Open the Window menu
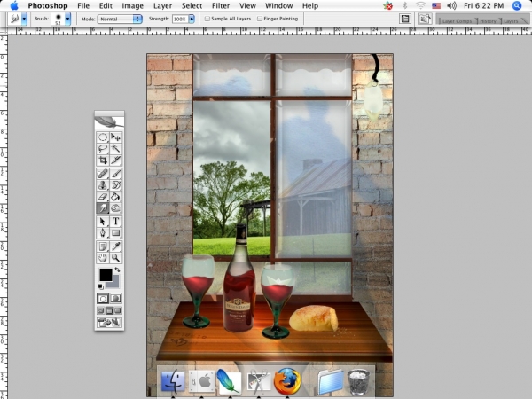This screenshot has width=532, height=399. (x=279, y=6)
